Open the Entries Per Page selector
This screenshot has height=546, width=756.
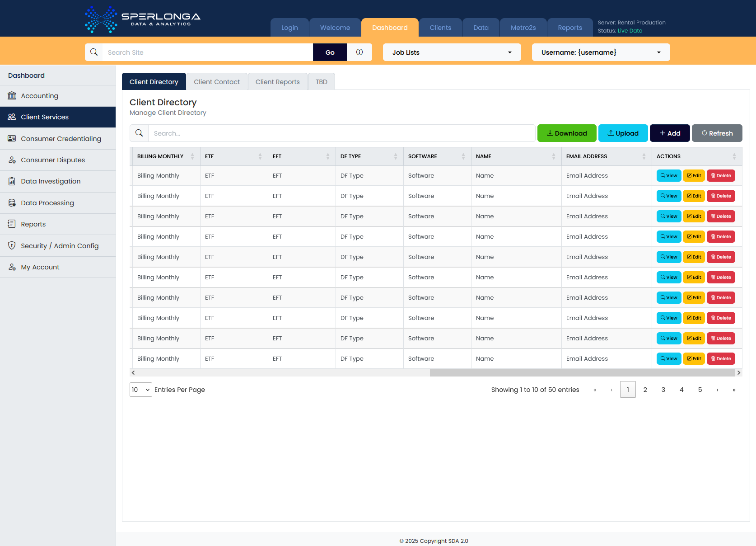pos(141,390)
